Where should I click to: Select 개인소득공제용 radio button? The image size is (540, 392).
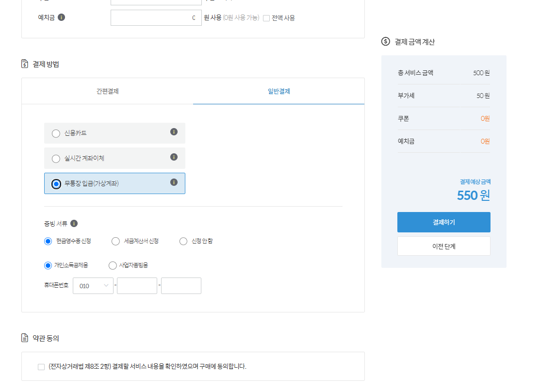tap(48, 265)
